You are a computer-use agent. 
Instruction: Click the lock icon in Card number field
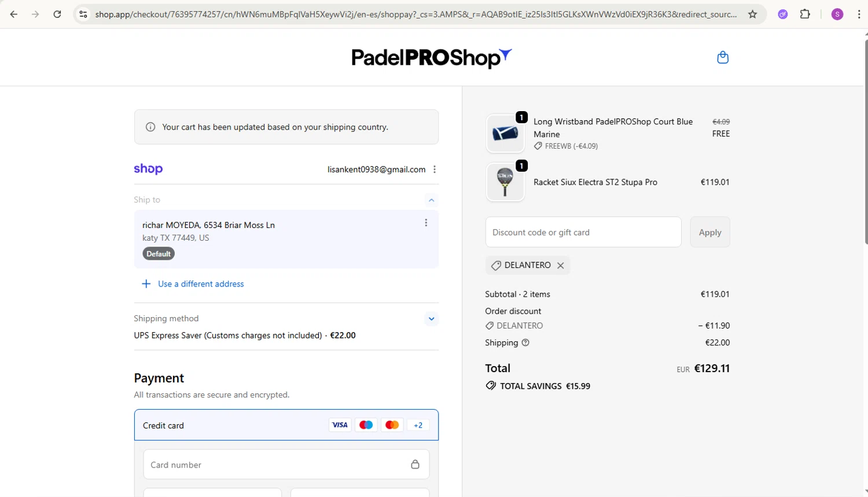[415, 465]
